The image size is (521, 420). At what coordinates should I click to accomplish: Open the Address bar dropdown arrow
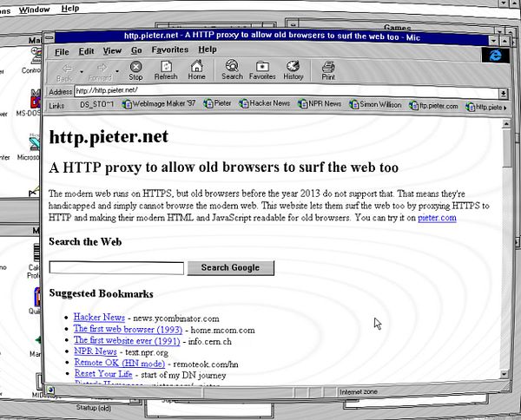click(x=503, y=94)
